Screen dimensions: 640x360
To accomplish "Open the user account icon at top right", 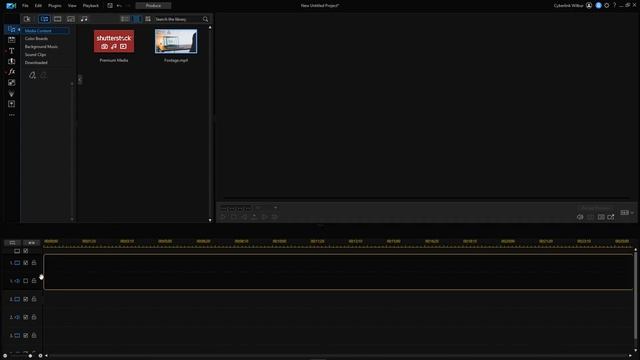I will (589, 5).
